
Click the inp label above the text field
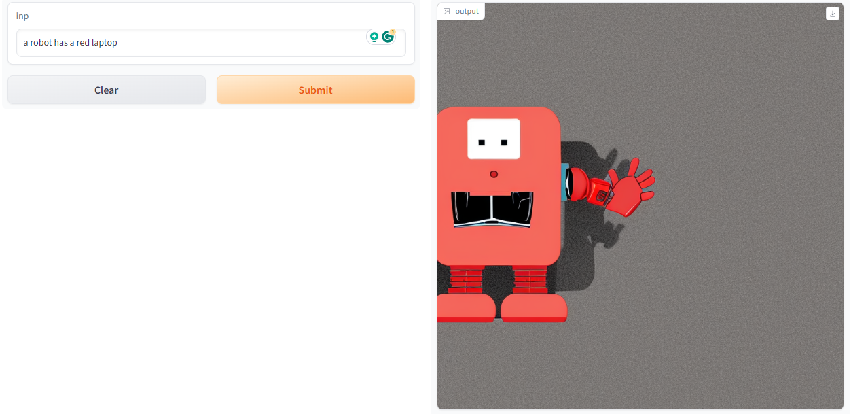click(22, 16)
